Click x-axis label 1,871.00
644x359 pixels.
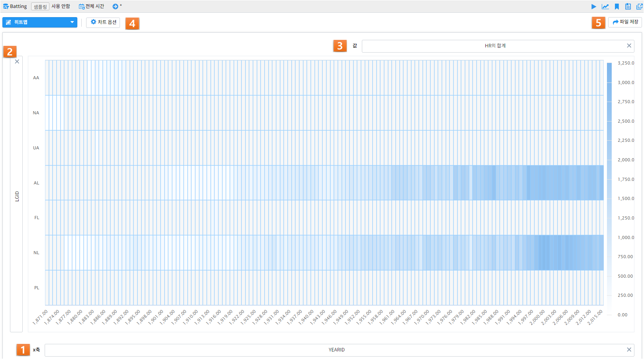pos(40,317)
